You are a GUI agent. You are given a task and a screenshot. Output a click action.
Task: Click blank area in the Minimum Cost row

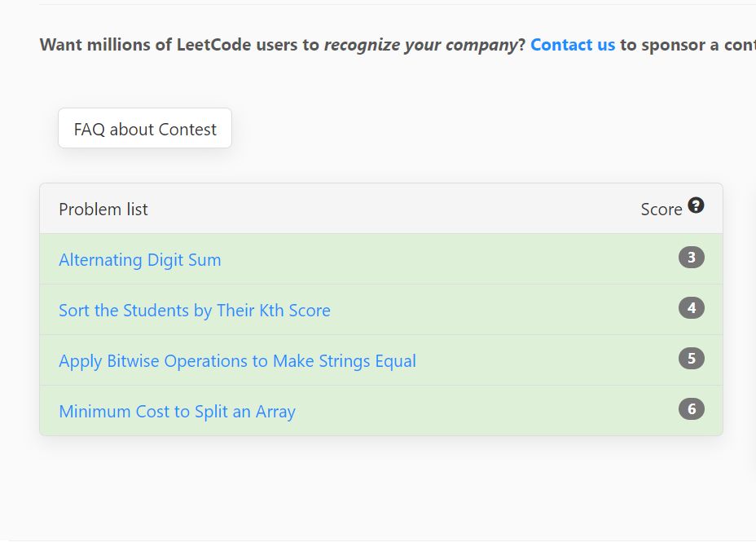(x=482, y=411)
